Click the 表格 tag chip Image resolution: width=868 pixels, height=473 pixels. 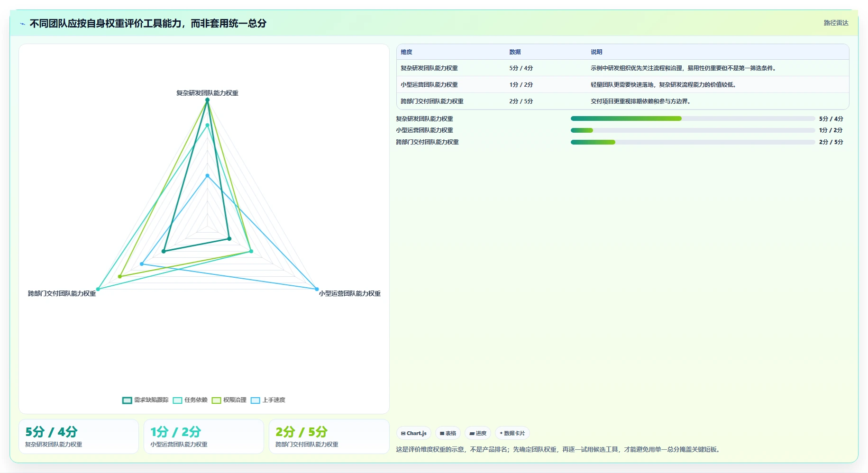pos(448,433)
